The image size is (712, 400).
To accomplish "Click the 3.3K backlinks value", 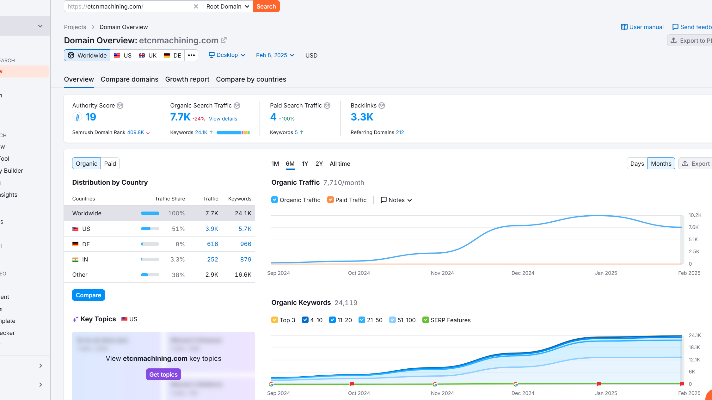I will pyautogui.click(x=362, y=117).
